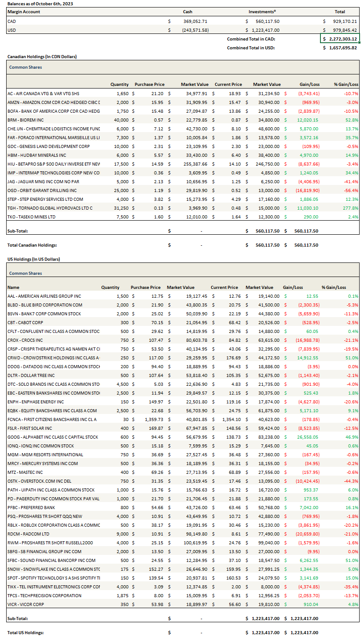Click the Combined Total in USD amount
Image resolution: width=364 pixels, height=639 pixels.
pyautogui.click(x=340, y=48)
